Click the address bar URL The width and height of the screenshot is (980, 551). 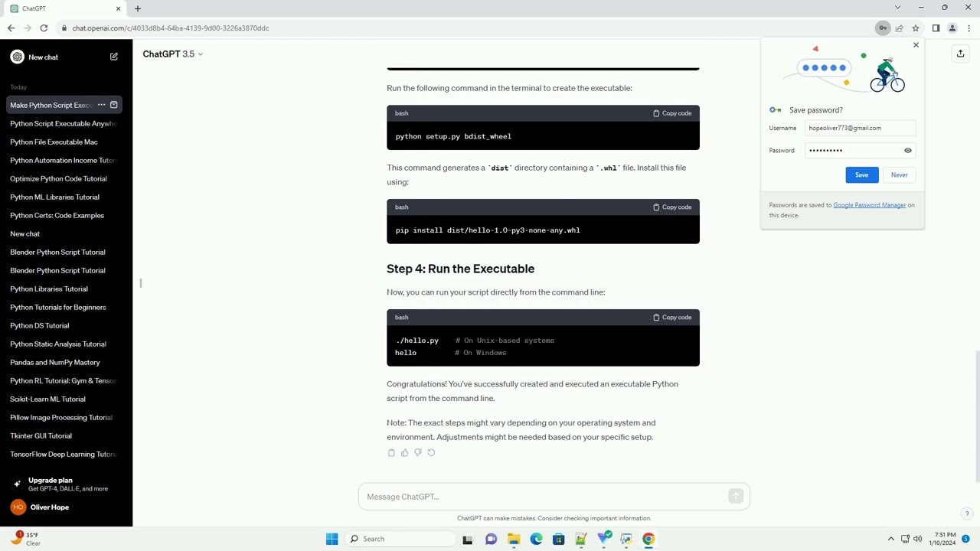[171, 28]
